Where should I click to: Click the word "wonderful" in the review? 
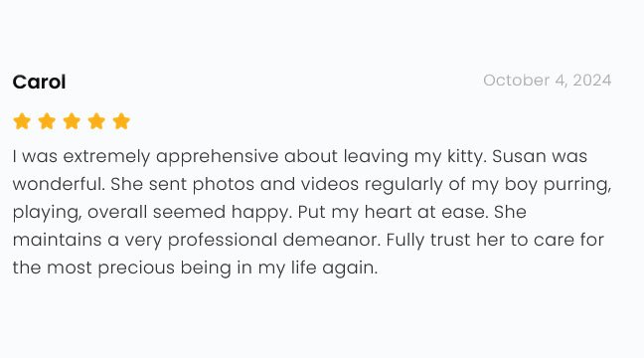tap(58, 184)
